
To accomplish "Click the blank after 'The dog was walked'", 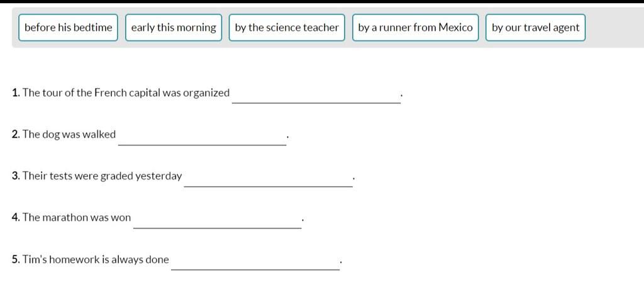I will (202, 137).
